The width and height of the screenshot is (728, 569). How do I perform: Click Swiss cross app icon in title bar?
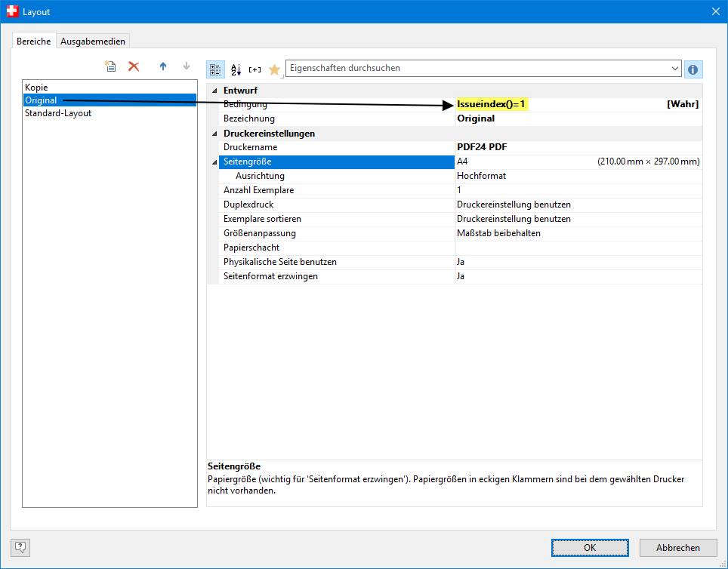[x=13, y=11]
